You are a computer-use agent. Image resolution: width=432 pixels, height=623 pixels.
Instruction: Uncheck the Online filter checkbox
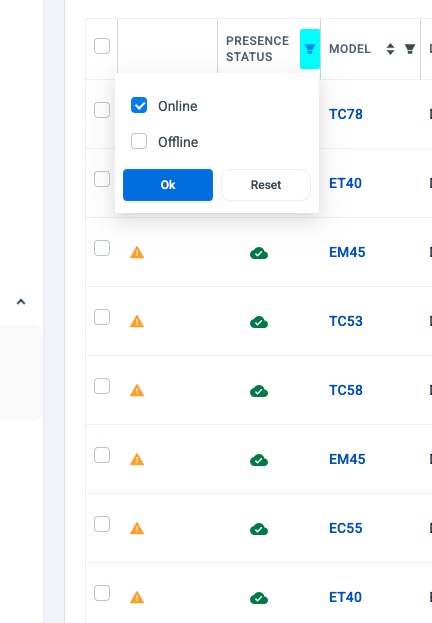tap(139, 105)
